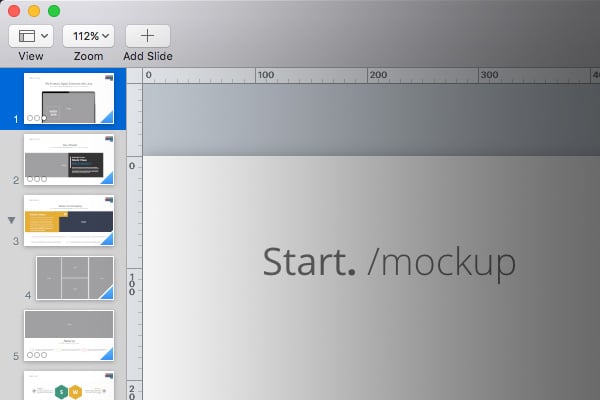Click the green hexagon in slide 6 thumbnail
Viewport: 600px width, 400px height.
(x=62, y=392)
